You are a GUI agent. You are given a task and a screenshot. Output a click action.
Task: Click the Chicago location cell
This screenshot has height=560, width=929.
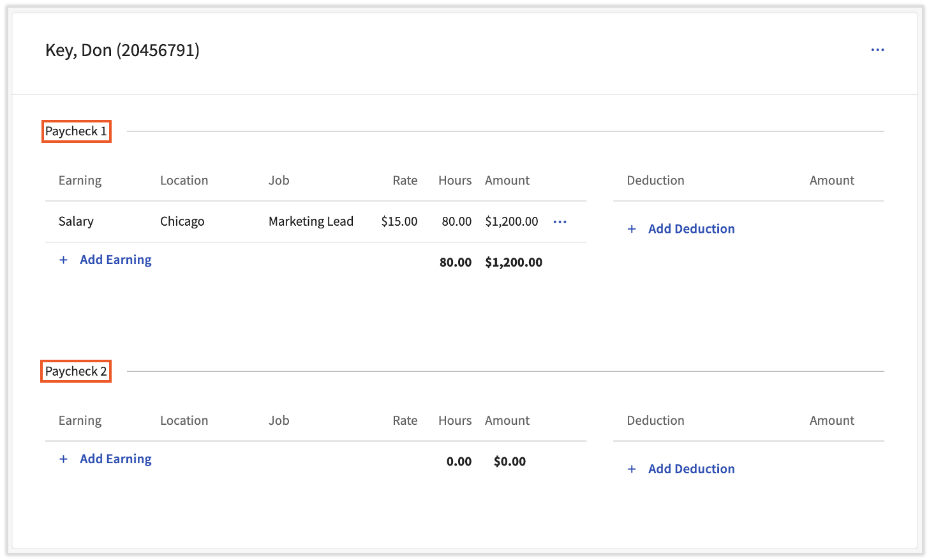pos(182,221)
